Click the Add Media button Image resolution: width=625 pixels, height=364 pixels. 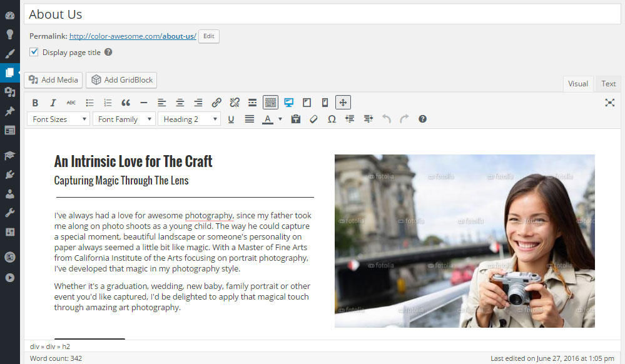[53, 80]
